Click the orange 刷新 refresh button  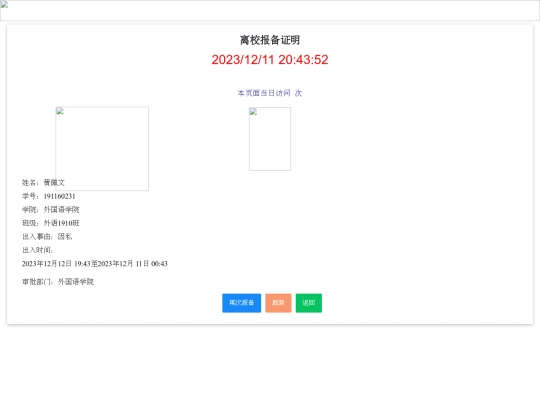click(278, 303)
